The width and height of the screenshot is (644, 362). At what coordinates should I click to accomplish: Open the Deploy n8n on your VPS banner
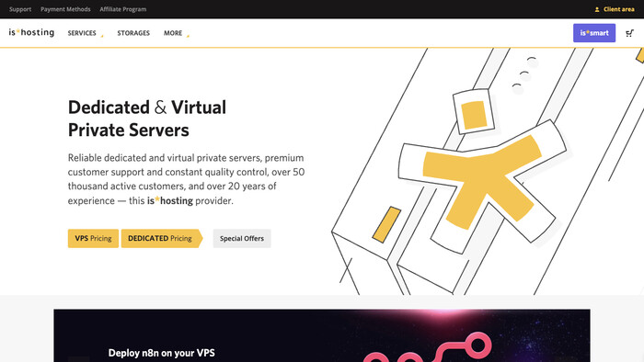pos(322,335)
